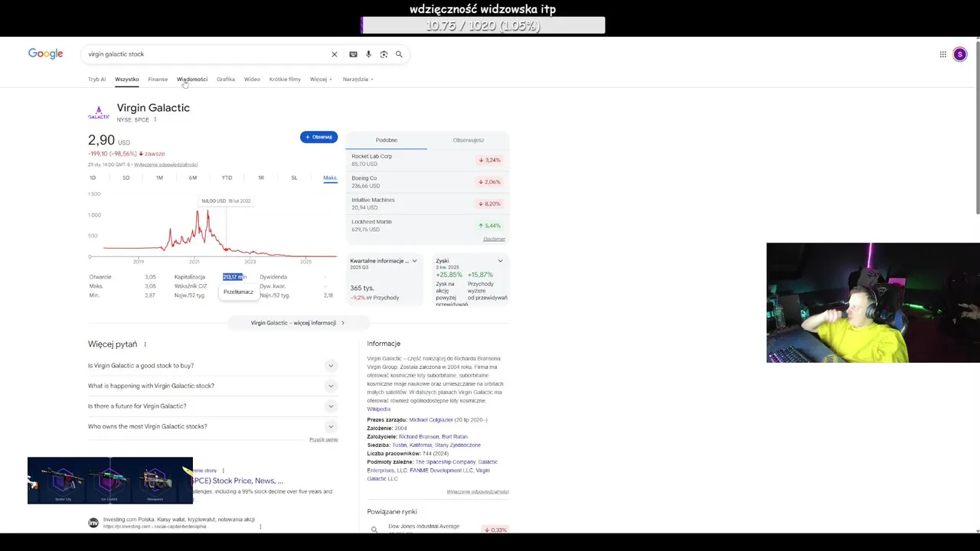980x551 pixels.
Task: Open the Virgin Galactic logo image
Action: click(x=99, y=113)
